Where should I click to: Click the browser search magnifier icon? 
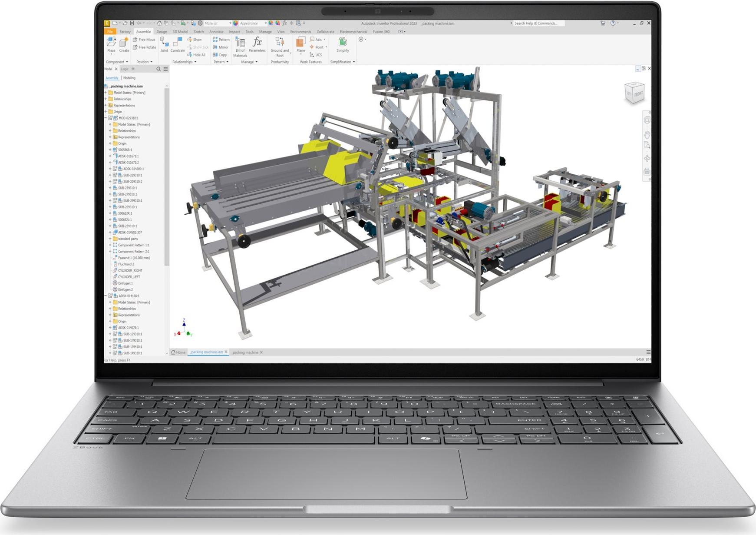click(158, 69)
